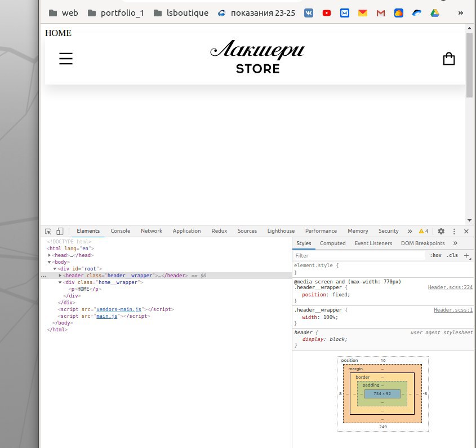Image resolution: width=476 pixels, height=448 pixels.
Task: Collapse the home__wrapper div node
Action: 60,282
